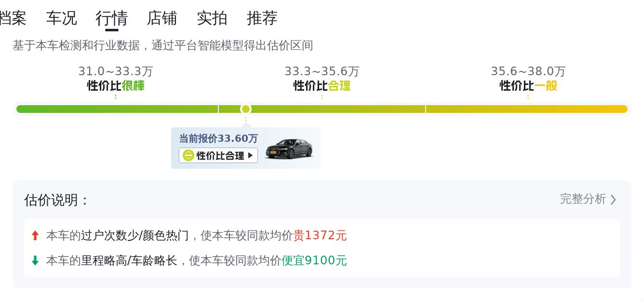Viewport: 644px width, 301px height.
Task: Switch to the 车况 tab
Action: click(61, 18)
